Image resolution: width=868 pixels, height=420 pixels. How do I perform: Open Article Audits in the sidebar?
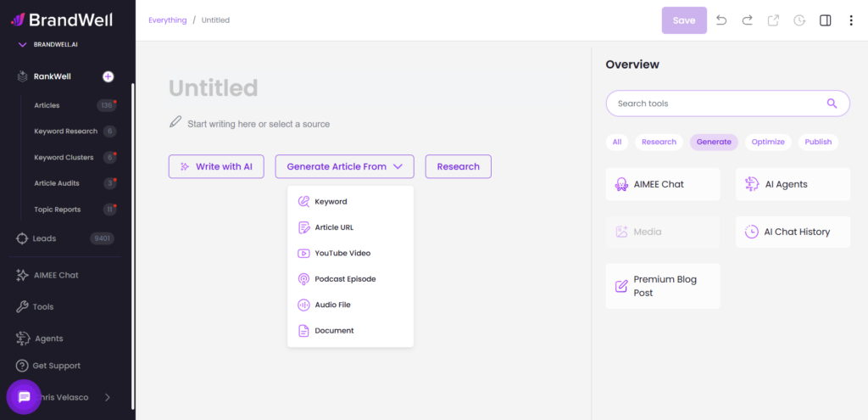(57, 183)
